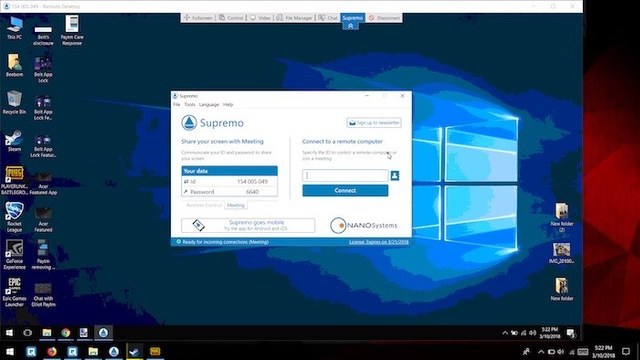Click Fullscreen in the remote toolbar
Screen dimensions: 640x360
pos(198,18)
